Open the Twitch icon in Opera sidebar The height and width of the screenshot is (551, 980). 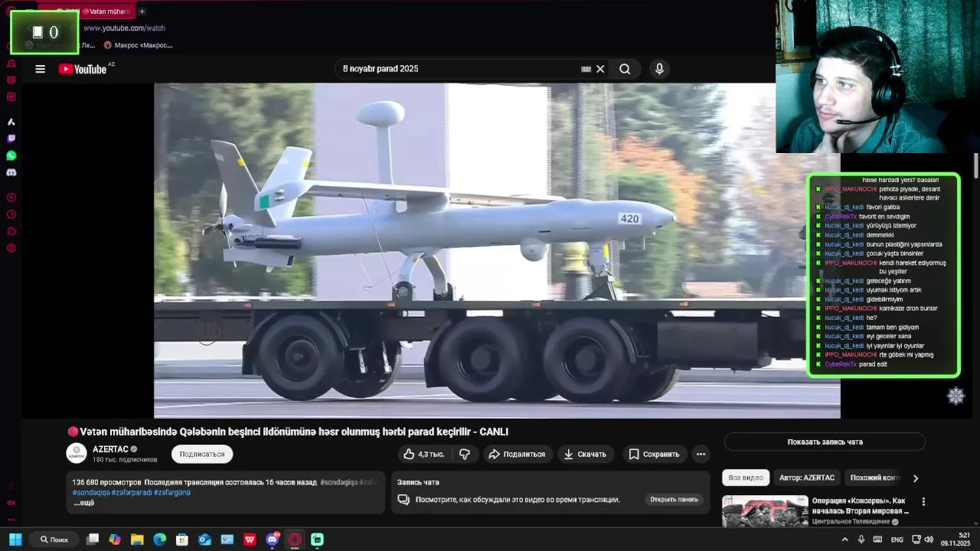11,139
